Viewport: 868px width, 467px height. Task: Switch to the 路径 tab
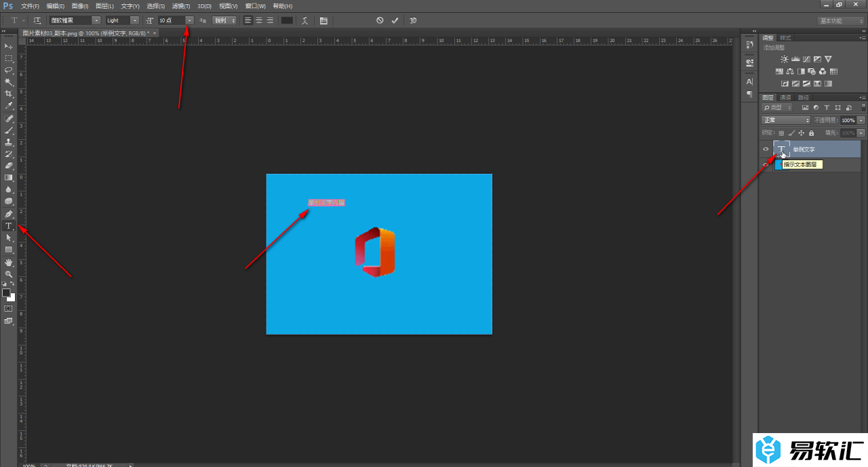pyautogui.click(x=803, y=97)
